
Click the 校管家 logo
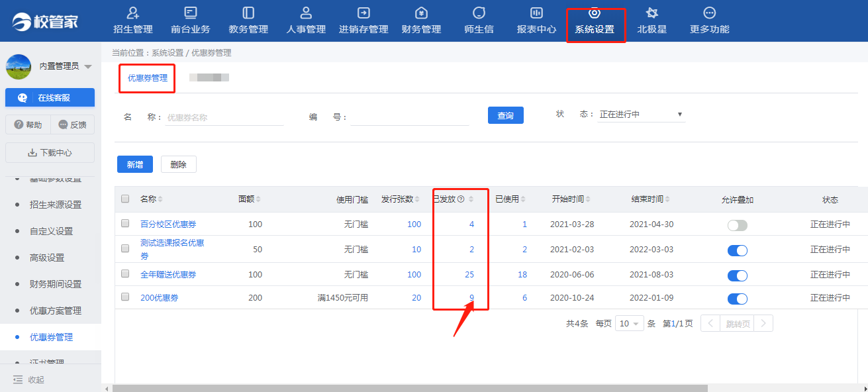pyautogui.click(x=46, y=21)
